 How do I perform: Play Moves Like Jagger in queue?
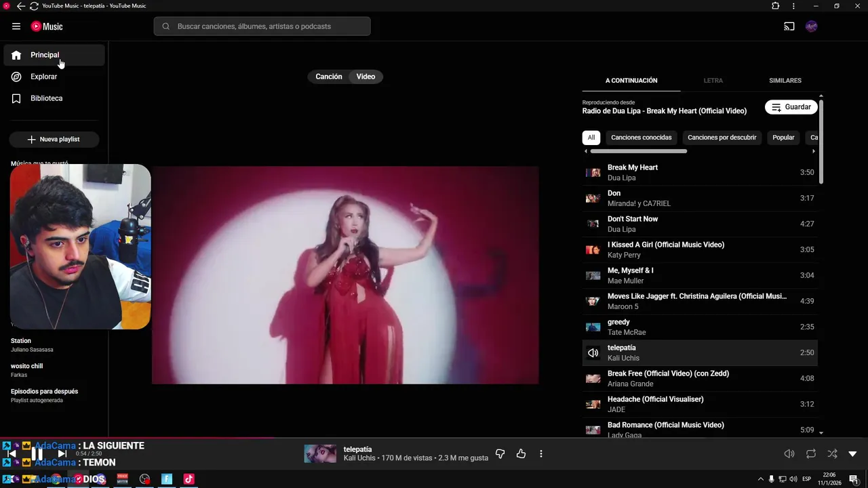[700, 301]
